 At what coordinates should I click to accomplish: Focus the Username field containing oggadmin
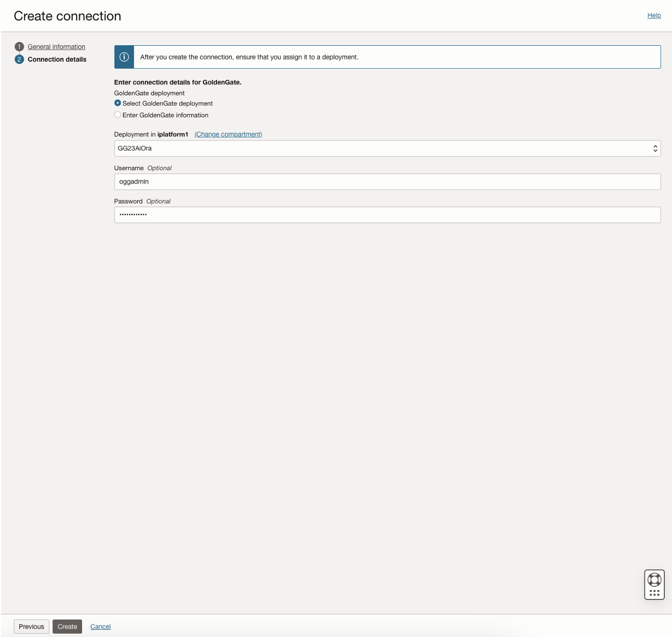[x=387, y=182]
